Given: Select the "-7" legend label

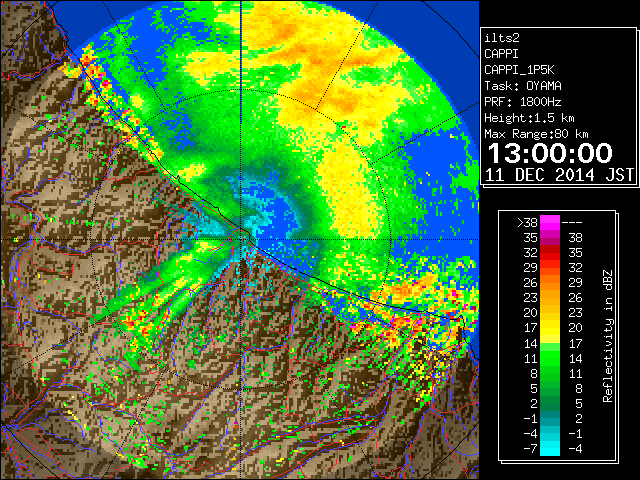Looking at the screenshot, I should click(x=530, y=449).
